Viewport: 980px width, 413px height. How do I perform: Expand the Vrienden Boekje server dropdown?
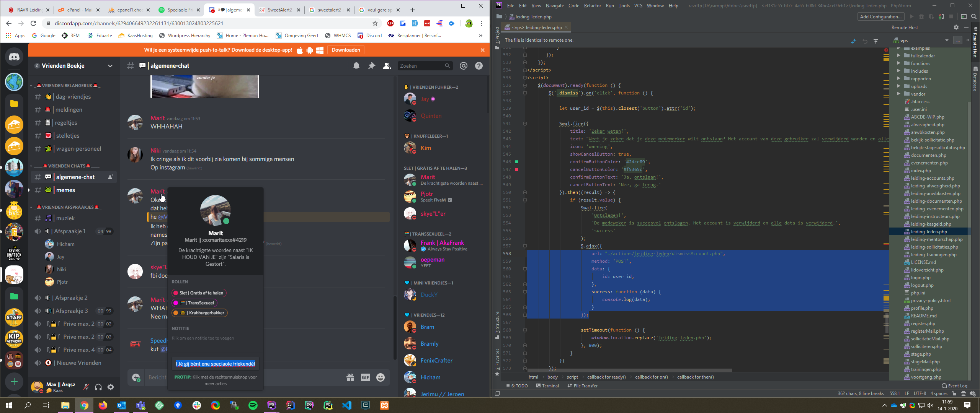click(x=110, y=66)
